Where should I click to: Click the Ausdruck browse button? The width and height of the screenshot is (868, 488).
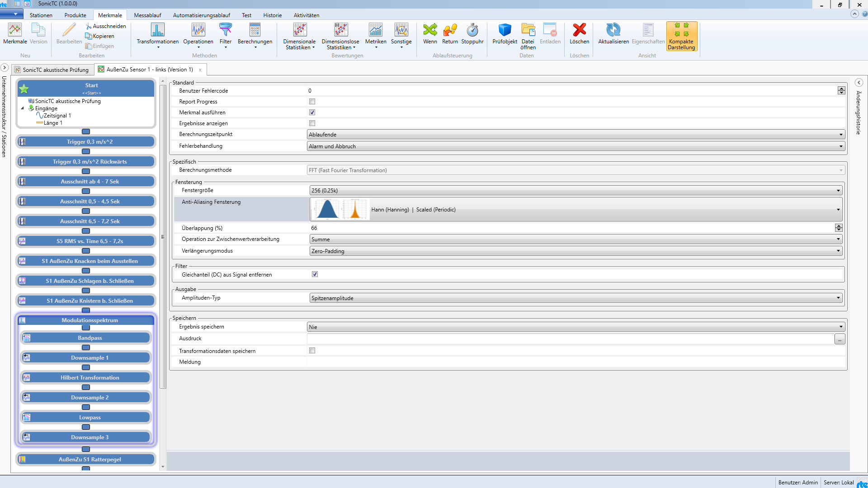click(840, 339)
